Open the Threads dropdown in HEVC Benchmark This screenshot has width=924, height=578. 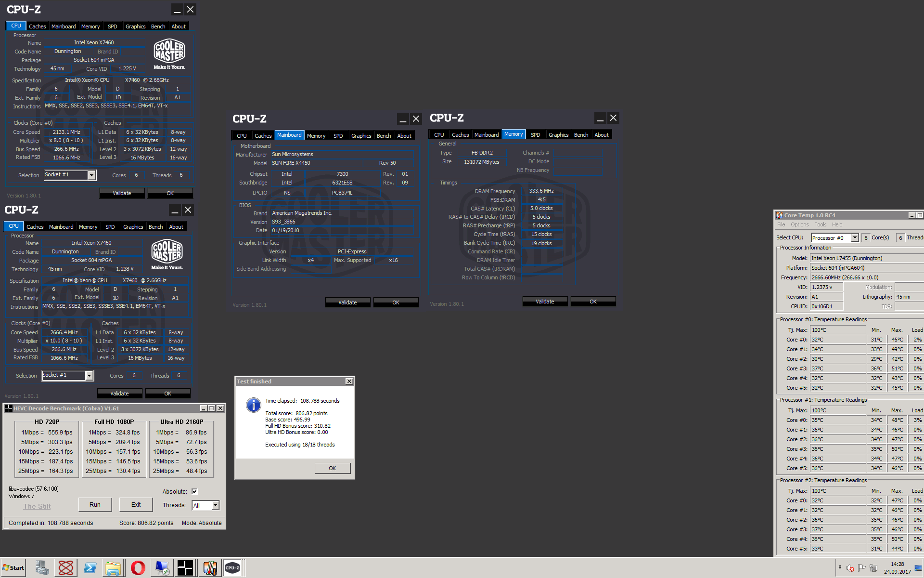(x=215, y=505)
